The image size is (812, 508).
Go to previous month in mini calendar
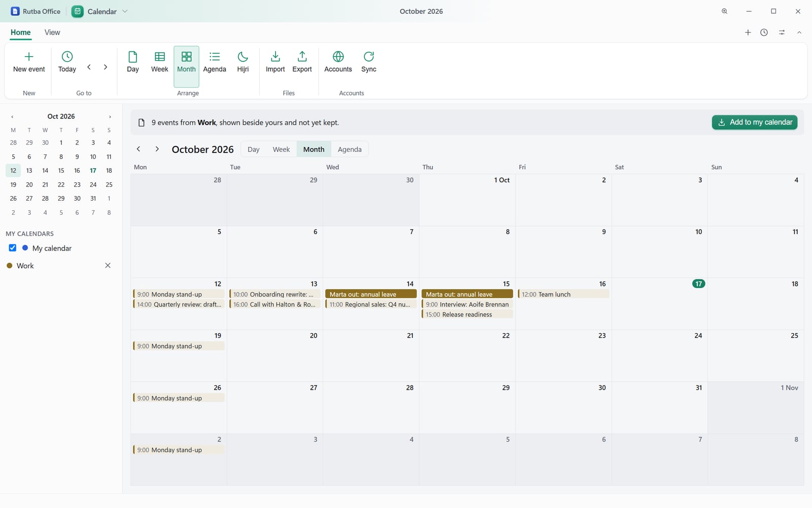(12, 117)
